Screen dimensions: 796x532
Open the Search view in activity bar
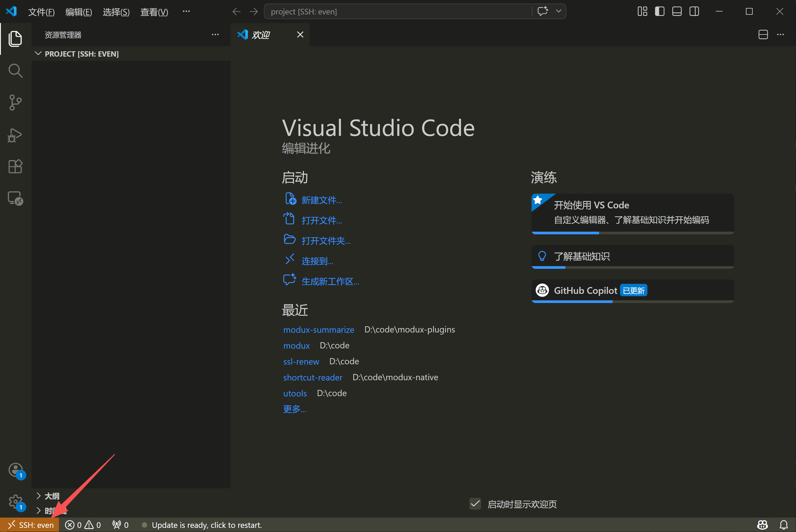click(x=15, y=70)
